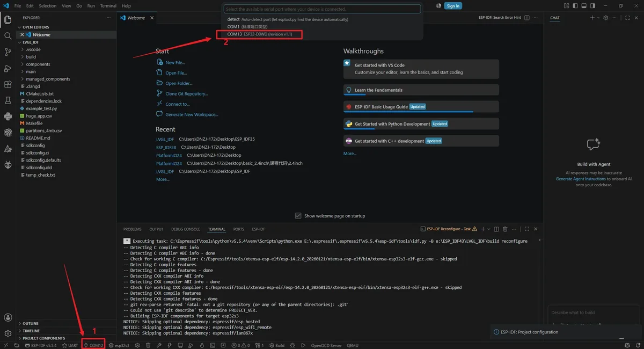Click the serial port search input field
The image size is (644, 349).
click(x=323, y=9)
